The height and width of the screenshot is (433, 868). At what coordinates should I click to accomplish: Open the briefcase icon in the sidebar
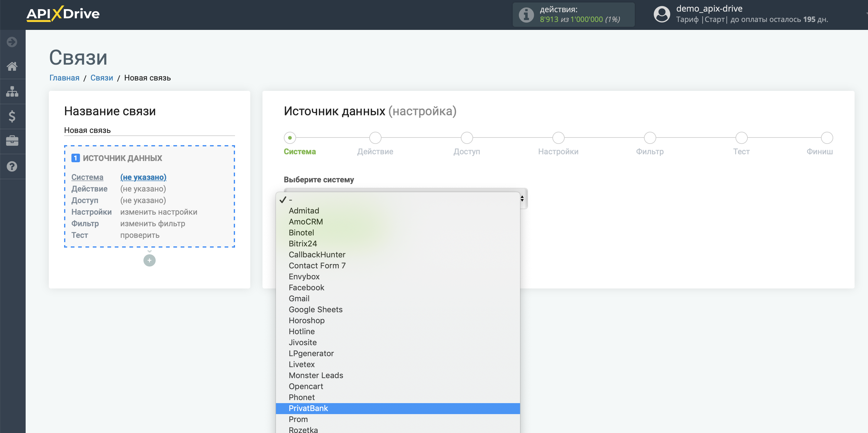tap(12, 141)
